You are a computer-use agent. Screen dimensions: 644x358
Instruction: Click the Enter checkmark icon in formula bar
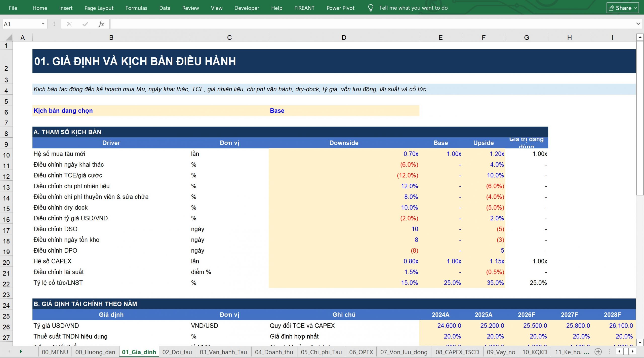point(85,24)
